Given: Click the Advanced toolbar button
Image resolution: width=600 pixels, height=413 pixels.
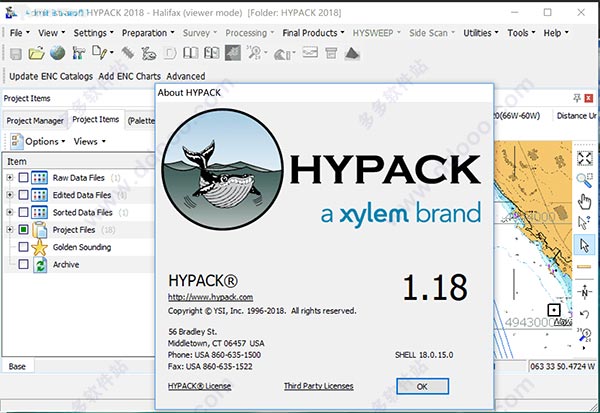Looking at the screenshot, I should (x=186, y=76).
